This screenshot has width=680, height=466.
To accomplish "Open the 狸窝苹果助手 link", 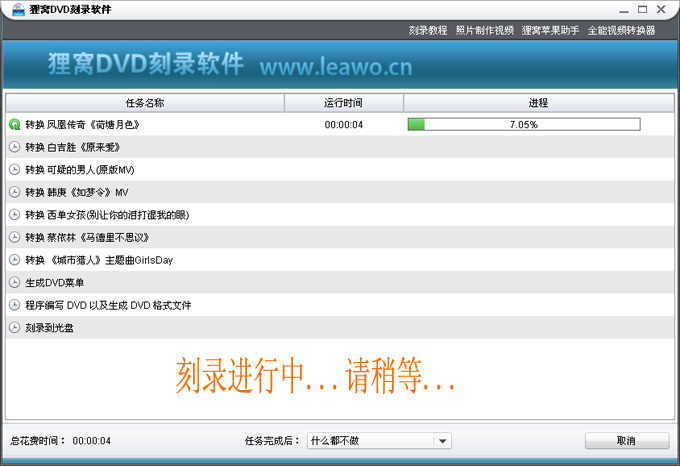I will [x=550, y=30].
